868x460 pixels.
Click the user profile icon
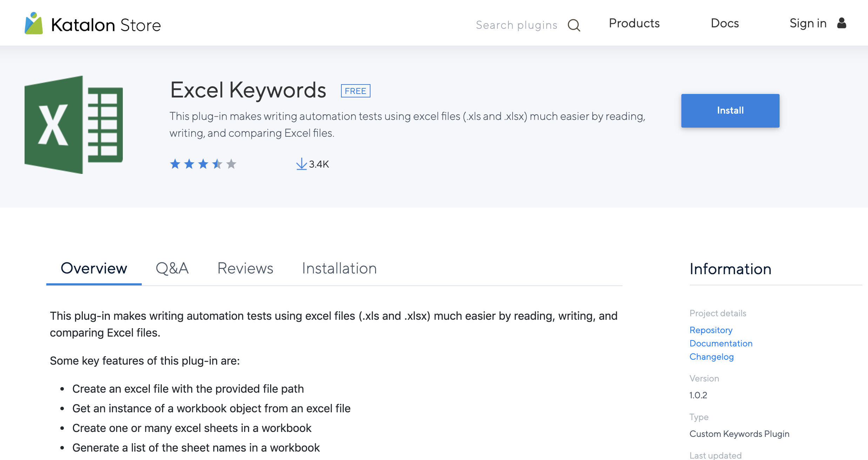tap(842, 23)
